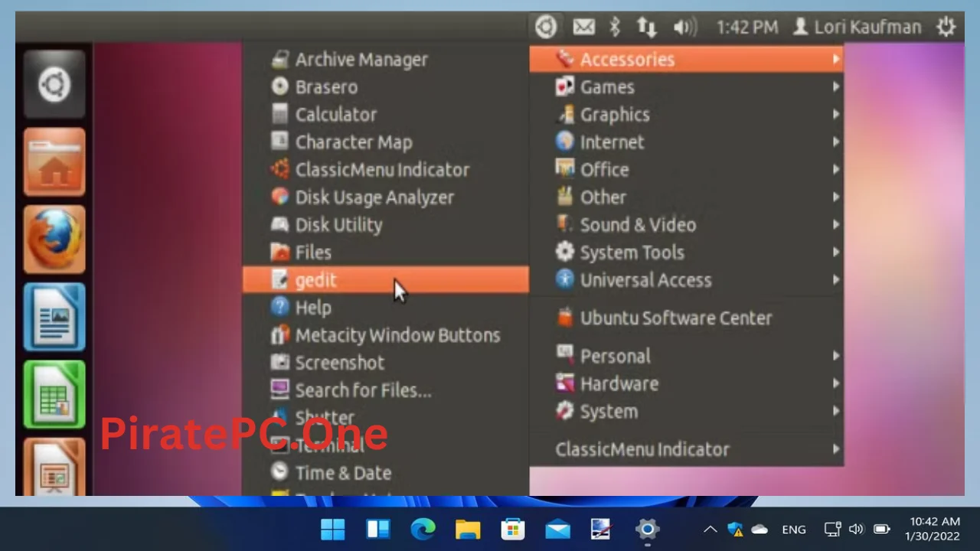The height and width of the screenshot is (551, 980).
Task: Click the battery icon in the system tray
Action: pos(881,530)
